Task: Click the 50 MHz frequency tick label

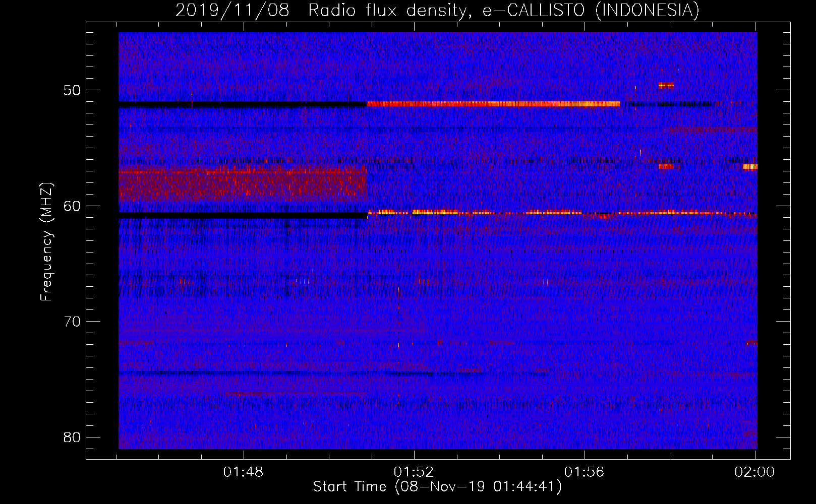Action: coord(72,90)
